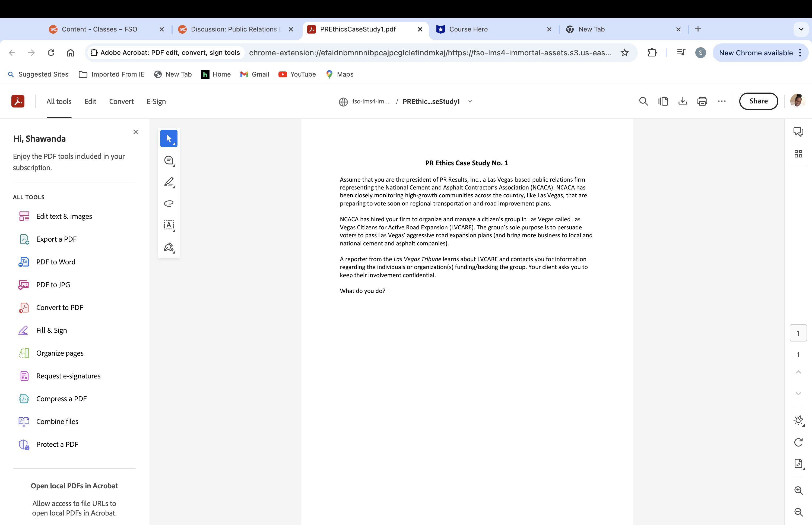The height and width of the screenshot is (525, 812).
Task: Zoom in on the document
Action: coord(799,490)
